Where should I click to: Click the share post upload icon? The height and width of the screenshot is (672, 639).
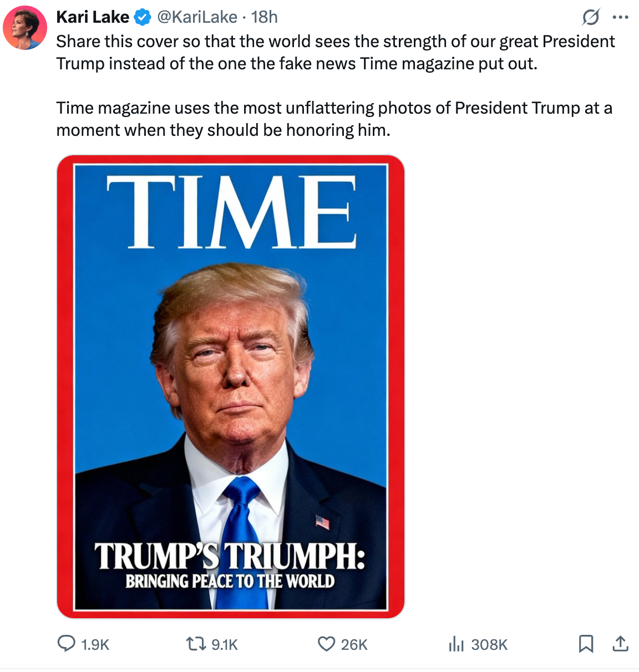620,644
